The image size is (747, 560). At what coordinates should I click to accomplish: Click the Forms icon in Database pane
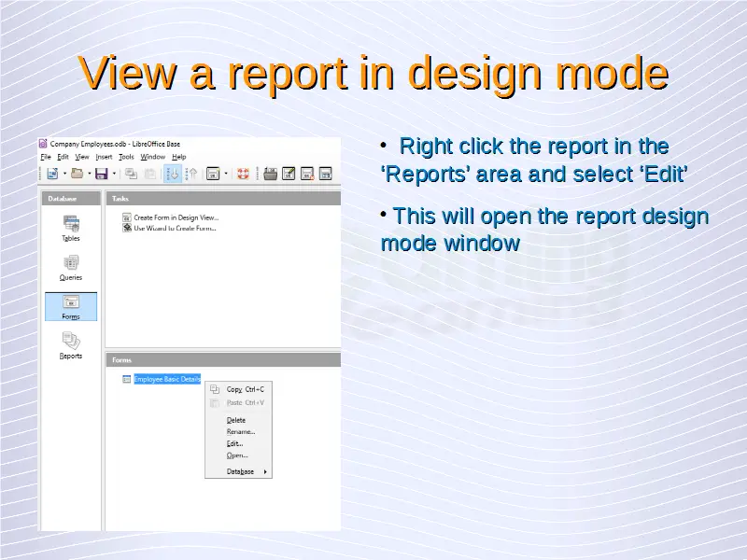click(71, 304)
